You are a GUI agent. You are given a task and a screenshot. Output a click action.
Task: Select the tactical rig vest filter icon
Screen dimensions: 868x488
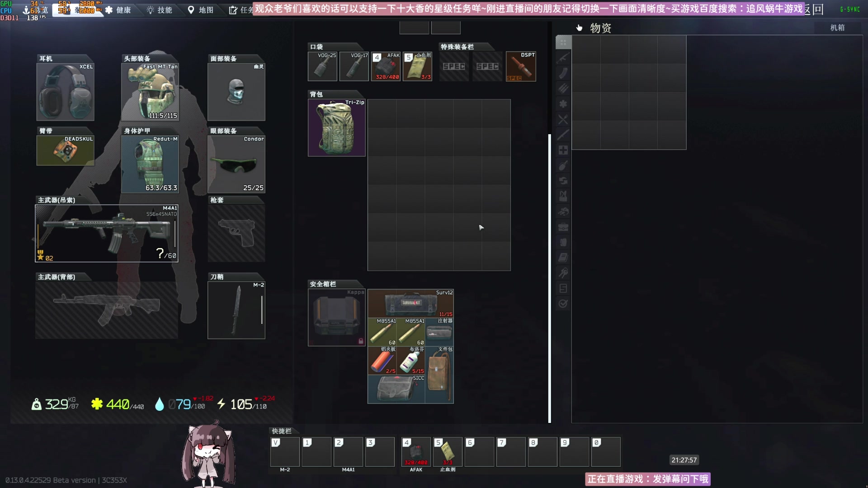[563, 196]
